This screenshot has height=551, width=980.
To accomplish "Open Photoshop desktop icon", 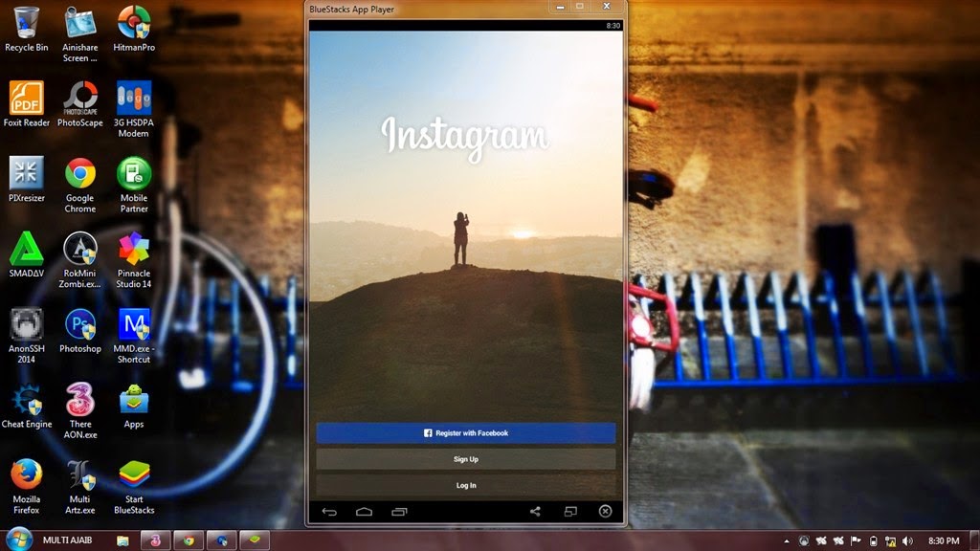I will tap(80, 330).
